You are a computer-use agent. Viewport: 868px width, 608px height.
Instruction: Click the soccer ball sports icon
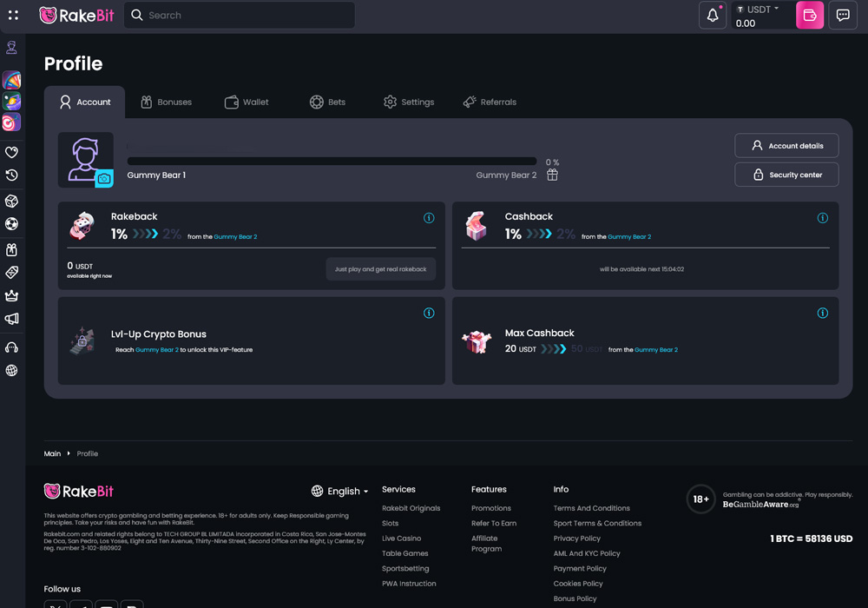pyautogui.click(x=11, y=224)
